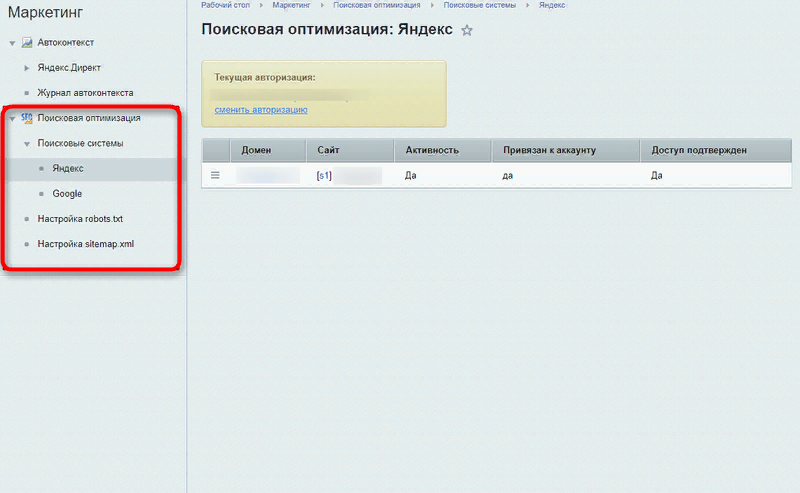Click the Доступ подтвержден column header
The width and height of the screenshot is (800, 493).
pos(699,150)
